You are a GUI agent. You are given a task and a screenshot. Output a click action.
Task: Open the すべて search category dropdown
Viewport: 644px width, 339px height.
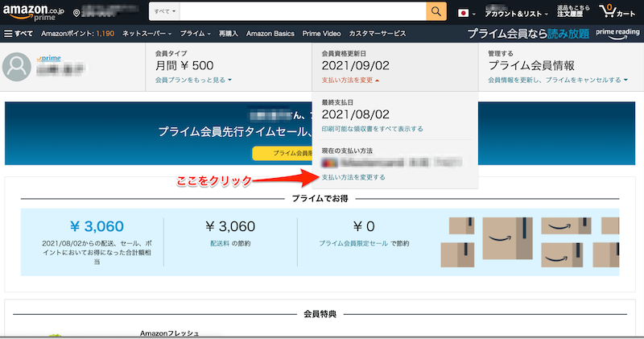165,11
